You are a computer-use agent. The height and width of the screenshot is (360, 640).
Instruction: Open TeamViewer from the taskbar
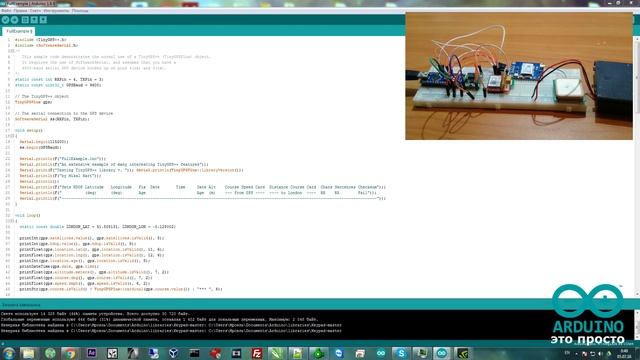click(x=339, y=353)
